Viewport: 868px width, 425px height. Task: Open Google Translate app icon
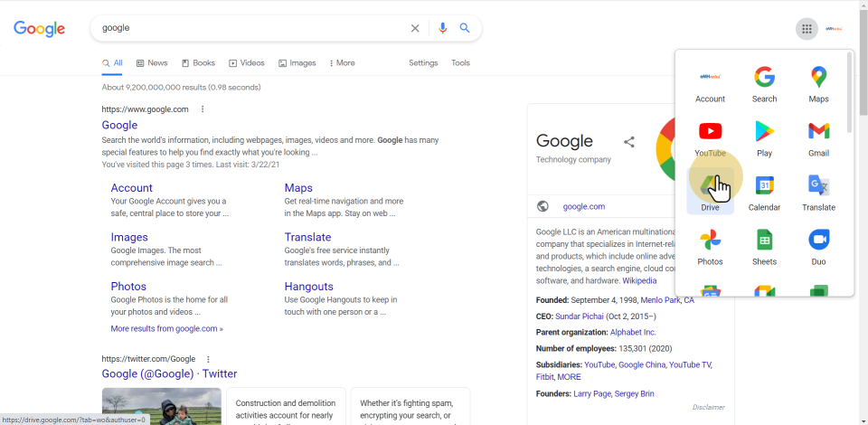tap(818, 194)
